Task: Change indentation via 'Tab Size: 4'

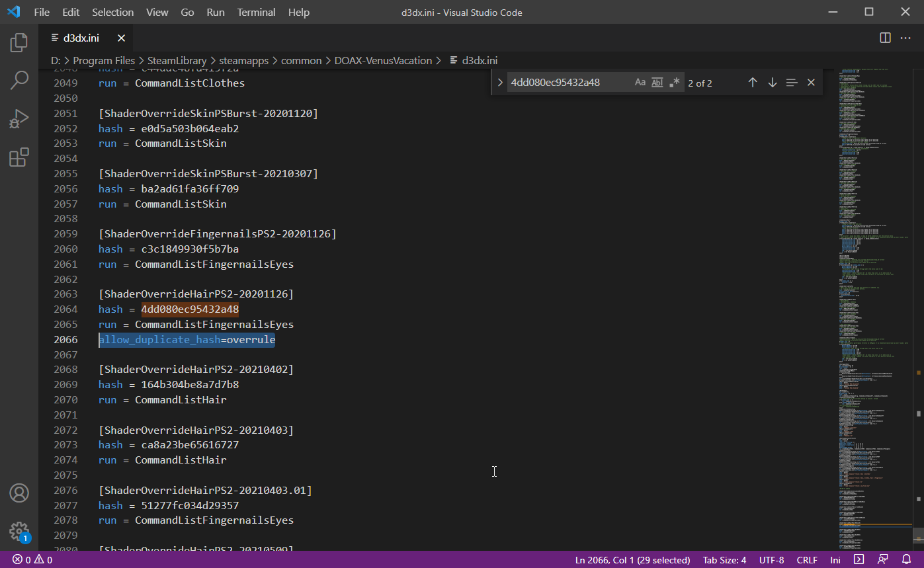Action: click(x=724, y=560)
